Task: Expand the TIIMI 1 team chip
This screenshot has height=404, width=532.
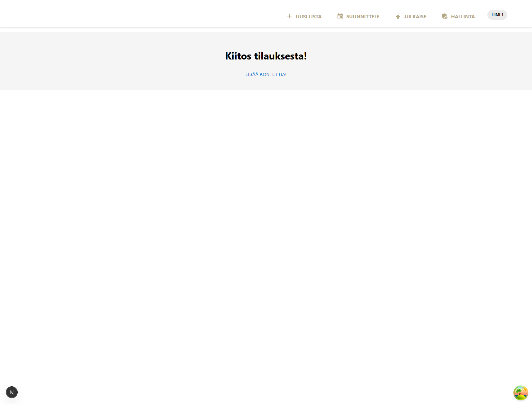Action: [x=497, y=15]
